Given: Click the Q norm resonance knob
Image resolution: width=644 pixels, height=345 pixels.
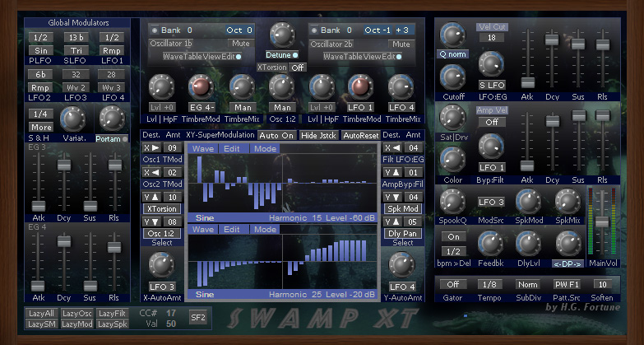Looking at the screenshot, I should [453, 35].
